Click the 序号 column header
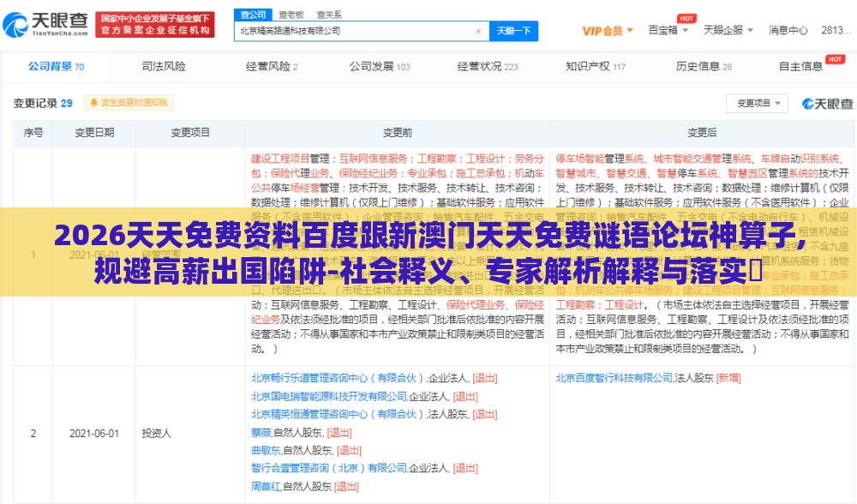The image size is (857, 504). [x=33, y=133]
